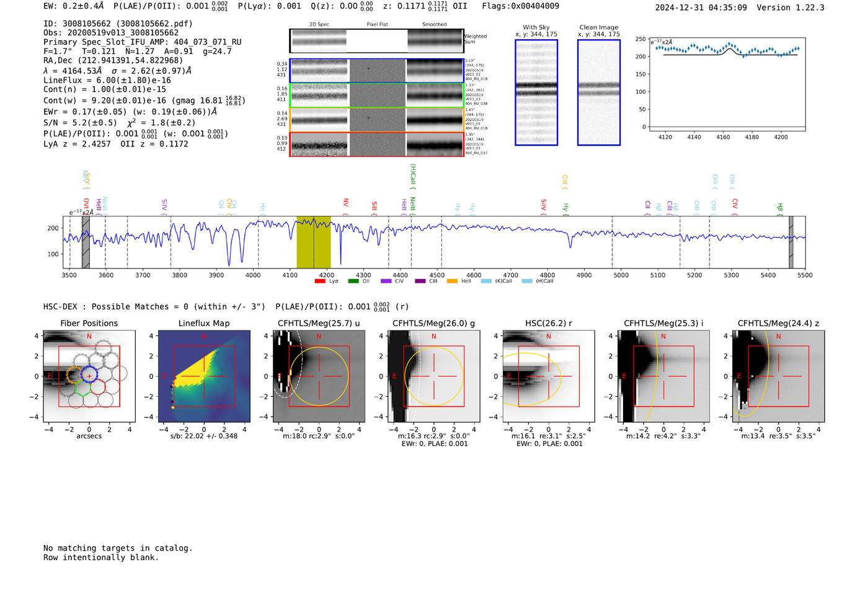Click the s/b: 22.02 +/- 0.348 caption
Viewport: 868px width, 591px height.
pos(204,436)
